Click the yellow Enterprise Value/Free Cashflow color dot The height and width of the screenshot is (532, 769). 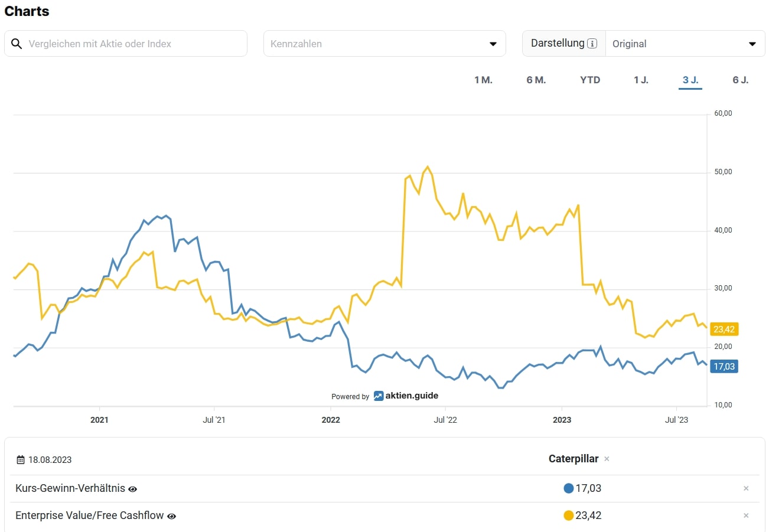pyautogui.click(x=569, y=515)
